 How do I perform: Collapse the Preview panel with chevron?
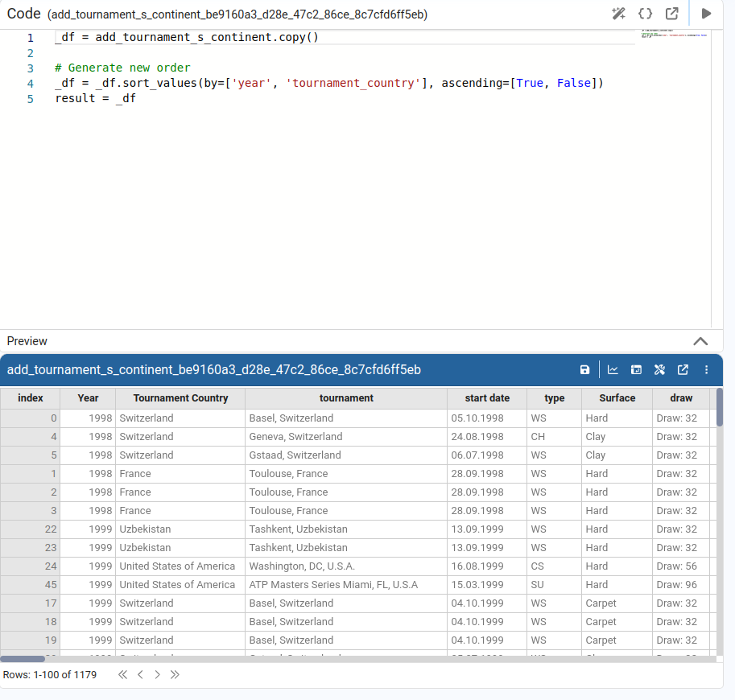coord(700,341)
